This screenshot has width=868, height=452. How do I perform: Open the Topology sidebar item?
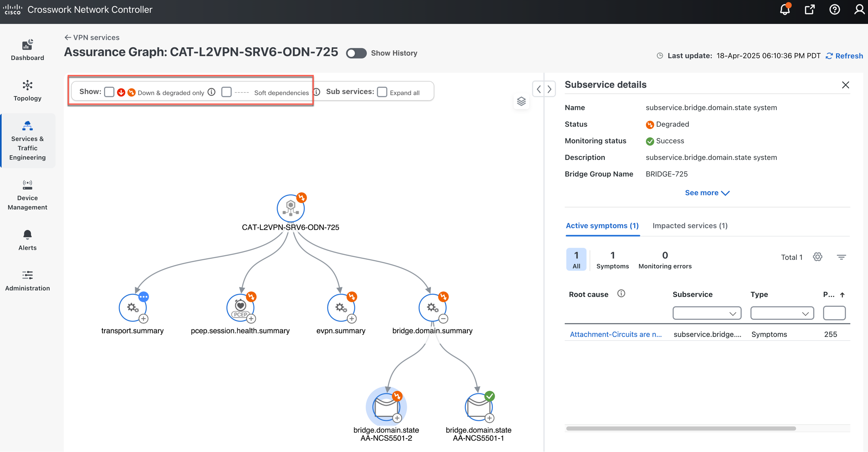tap(27, 91)
